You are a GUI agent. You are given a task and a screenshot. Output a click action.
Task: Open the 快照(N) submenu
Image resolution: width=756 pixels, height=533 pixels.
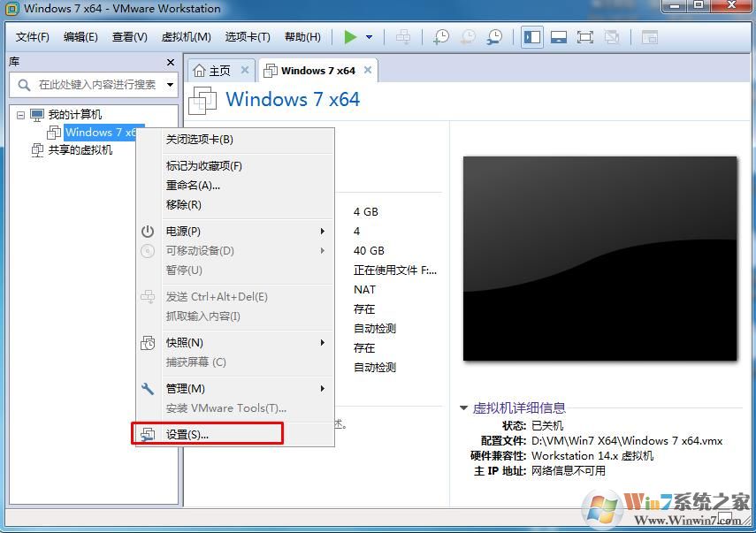click(x=235, y=343)
